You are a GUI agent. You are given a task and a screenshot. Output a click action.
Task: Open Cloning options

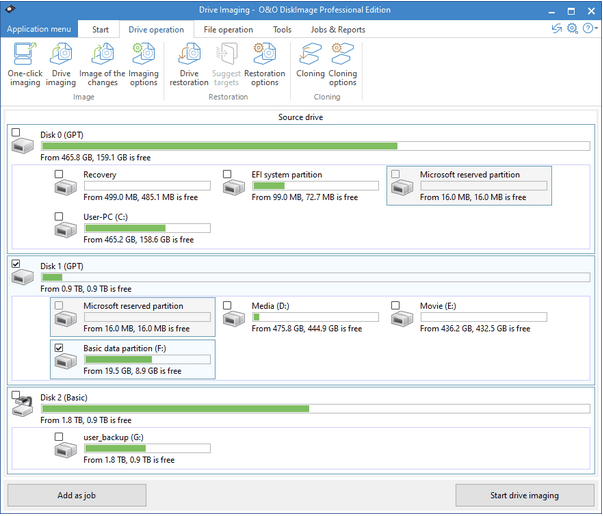point(343,65)
